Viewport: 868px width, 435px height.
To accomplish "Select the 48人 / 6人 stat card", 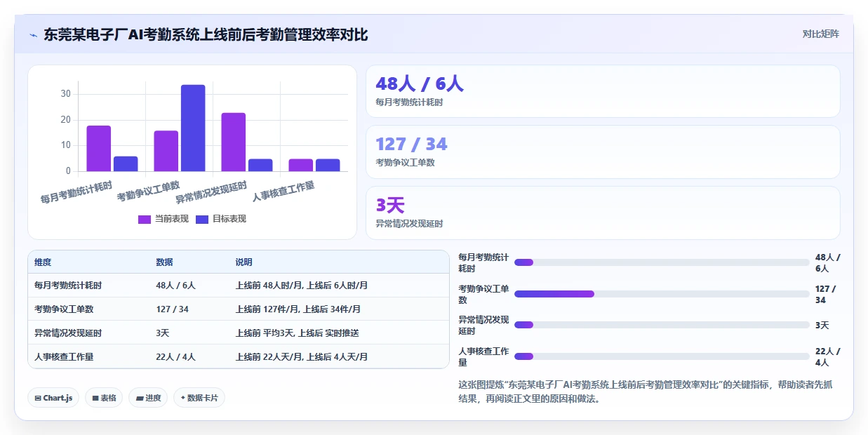I will click(603, 91).
